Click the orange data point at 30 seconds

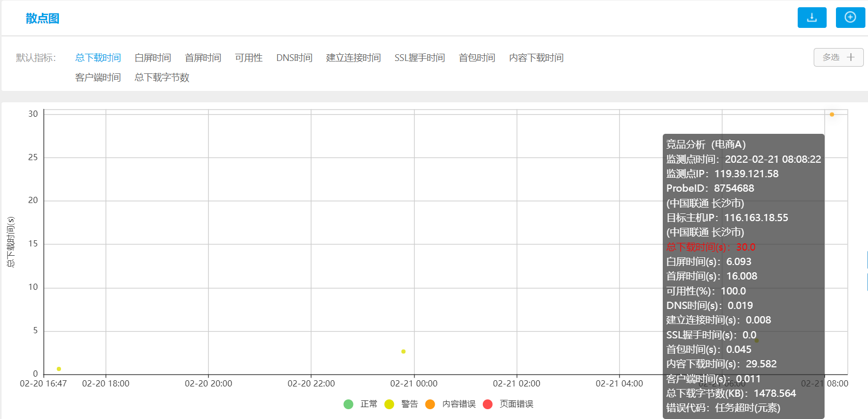click(x=832, y=115)
